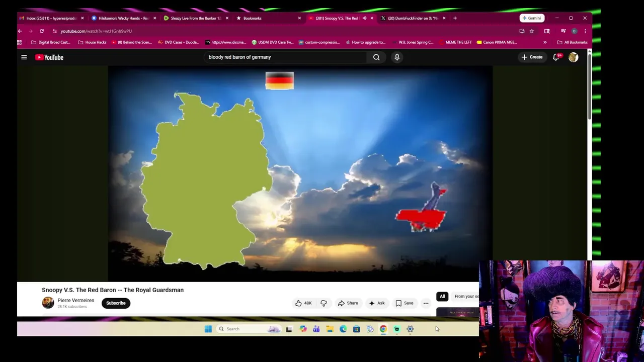Open Copilot icon in taskbar

click(303, 329)
